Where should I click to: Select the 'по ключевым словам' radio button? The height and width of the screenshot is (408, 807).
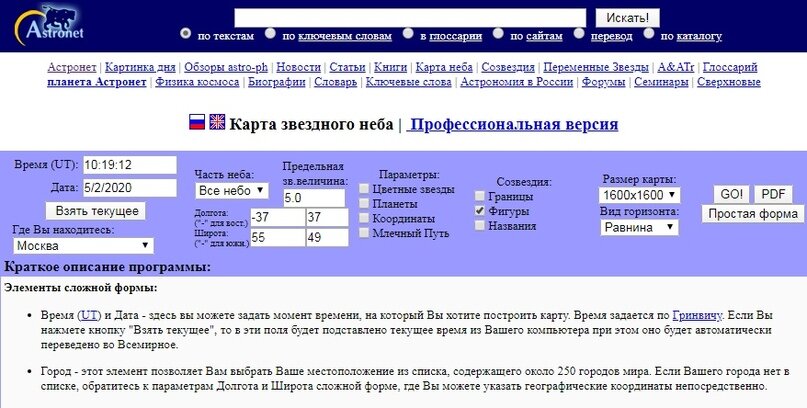pyautogui.click(x=270, y=33)
